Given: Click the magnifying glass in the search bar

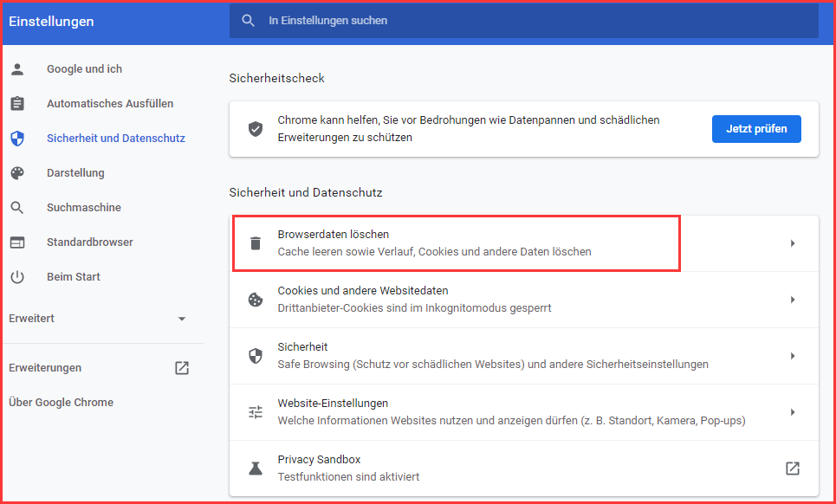Looking at the screenshot, I should coord(249,20).
